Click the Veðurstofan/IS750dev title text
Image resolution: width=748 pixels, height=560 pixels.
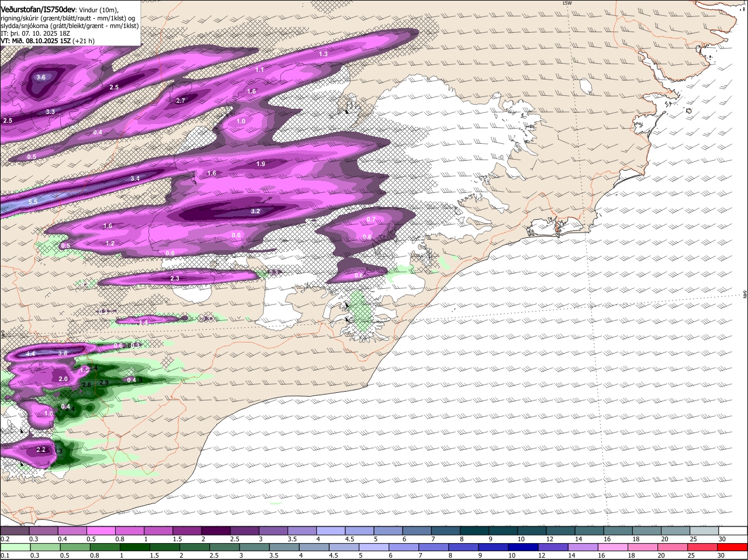(38, 10)
